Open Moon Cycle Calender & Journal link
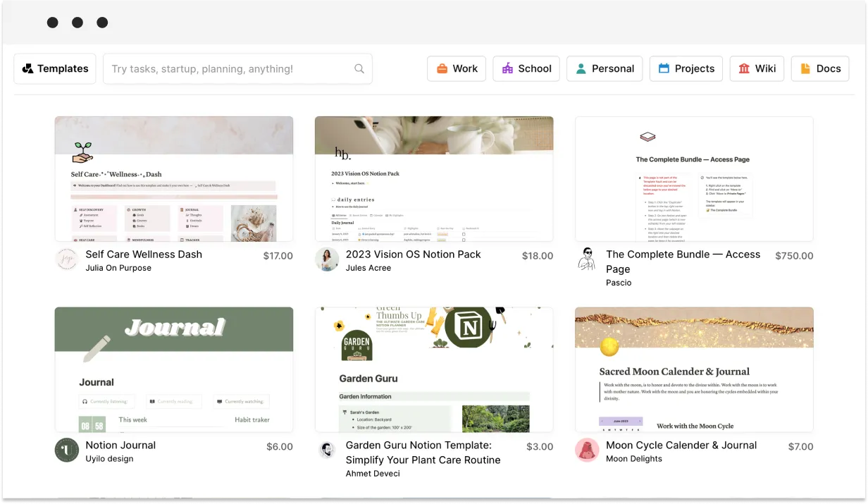868x504 pixels. (681, 445)
